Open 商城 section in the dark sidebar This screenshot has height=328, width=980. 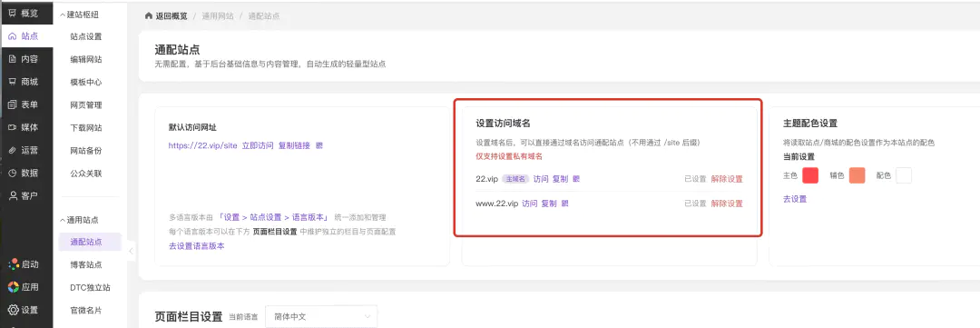click(23, 82)
